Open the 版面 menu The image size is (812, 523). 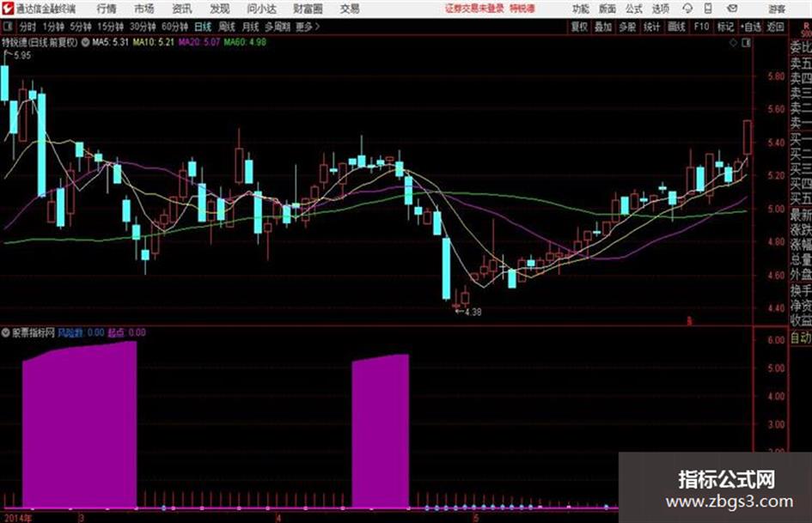pos(607,9)
